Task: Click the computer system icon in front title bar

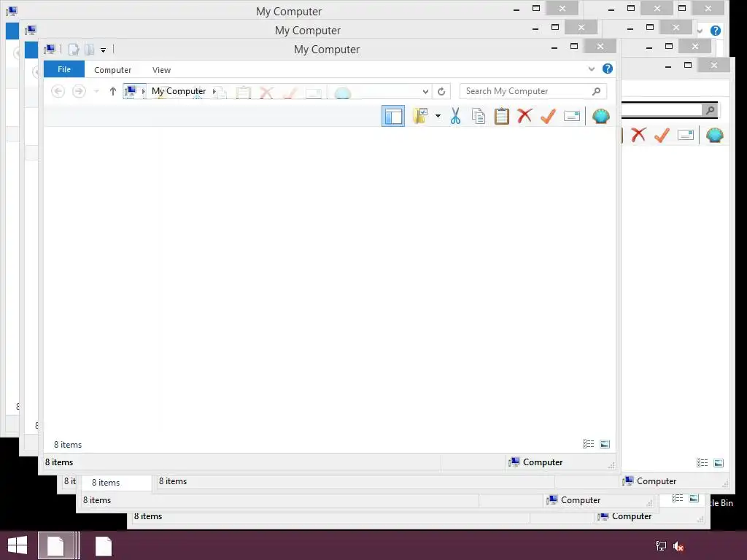Action: pos(50,49)
